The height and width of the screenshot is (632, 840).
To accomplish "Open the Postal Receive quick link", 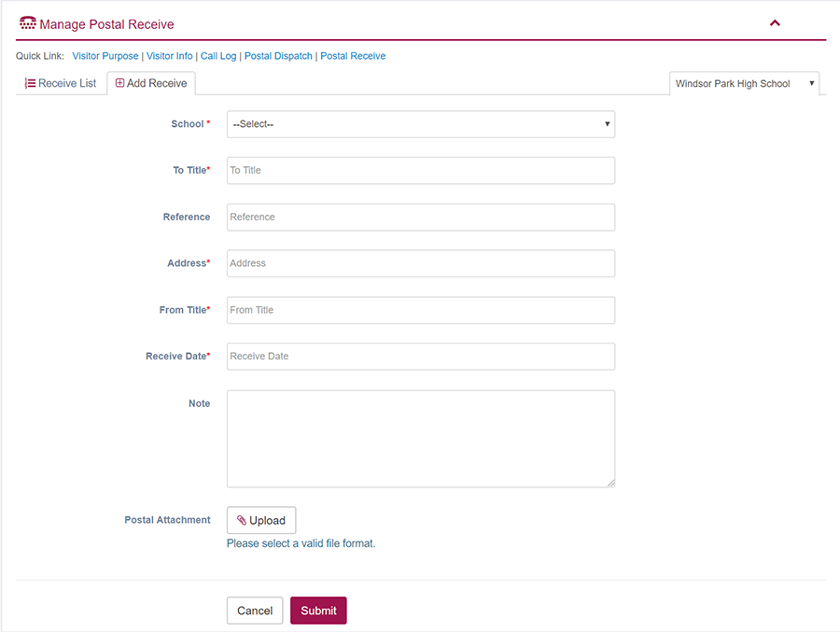I will 353,56.
